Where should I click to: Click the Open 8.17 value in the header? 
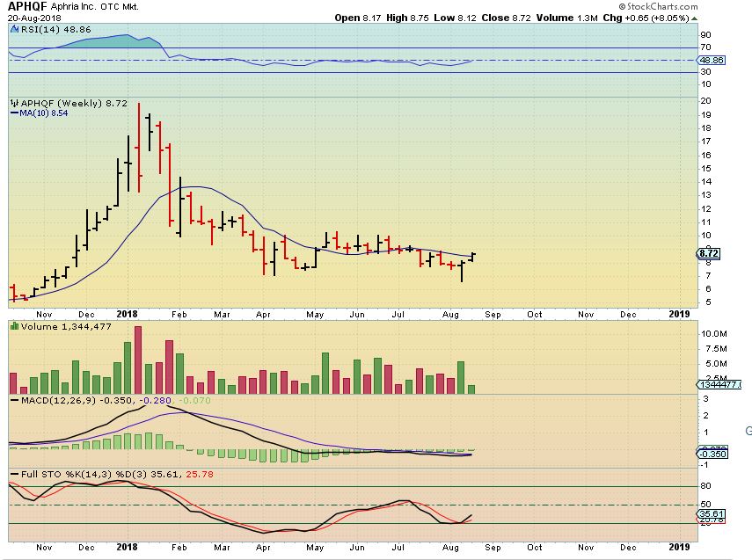[358, 18]
